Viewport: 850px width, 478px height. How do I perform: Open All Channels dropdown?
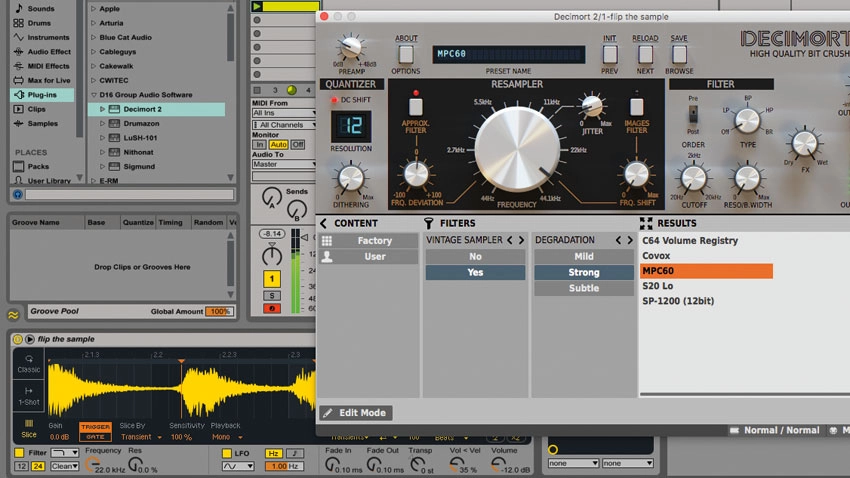(285, 125)
